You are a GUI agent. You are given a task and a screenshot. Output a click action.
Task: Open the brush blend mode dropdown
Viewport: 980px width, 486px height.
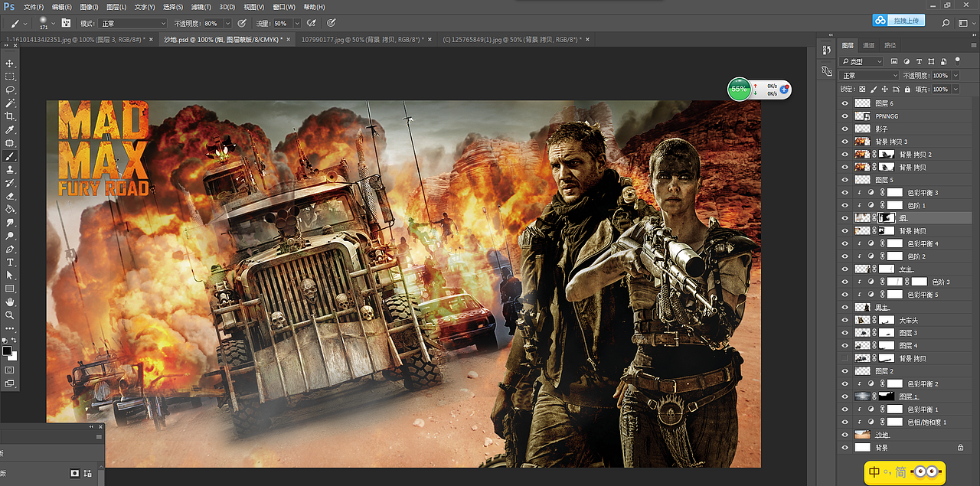pyautogui.click(x=132, y=24)
